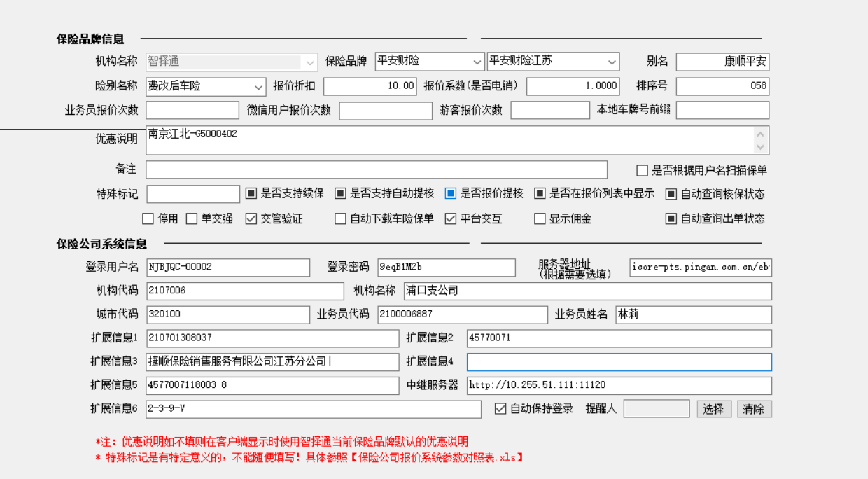Toggle 自动查询核保状态 checkbox
This screenshot has height=479, width=868.
tap(671, 194)
